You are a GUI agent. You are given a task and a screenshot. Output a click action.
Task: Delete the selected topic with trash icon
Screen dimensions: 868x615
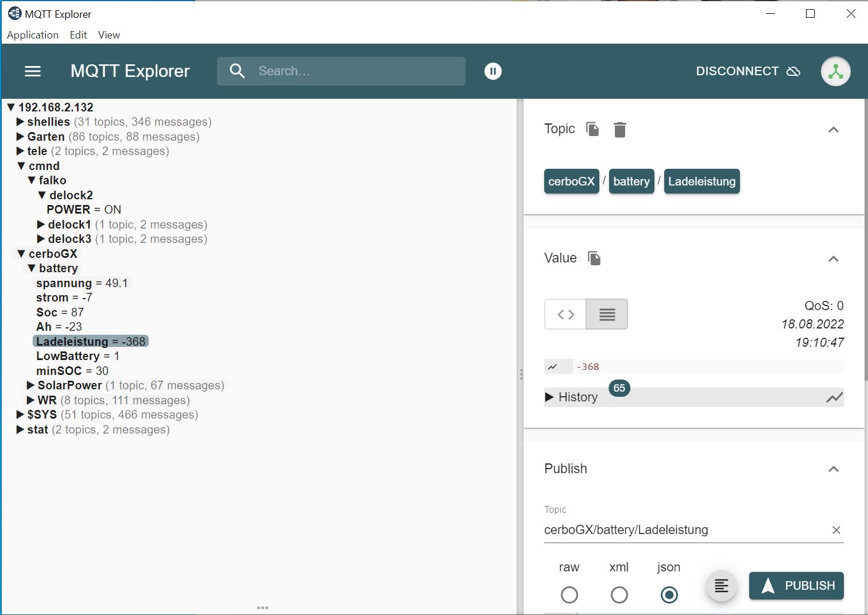[x=619, y=130]
